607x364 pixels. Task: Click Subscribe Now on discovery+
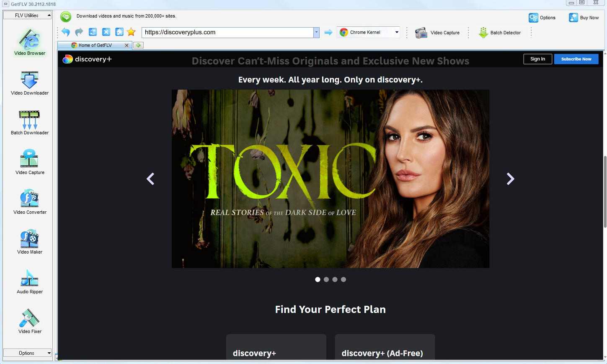[576, 59]
